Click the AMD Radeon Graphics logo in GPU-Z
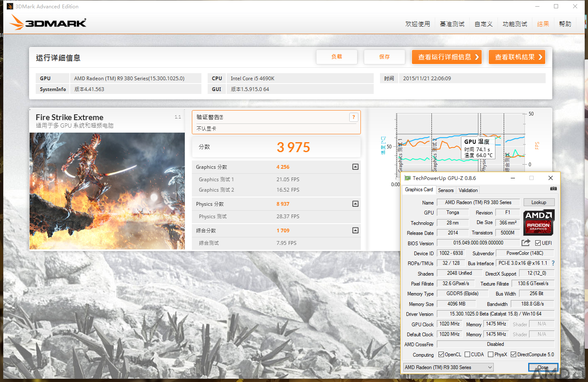The image size is (588, 382). click(x=539, y=222)
